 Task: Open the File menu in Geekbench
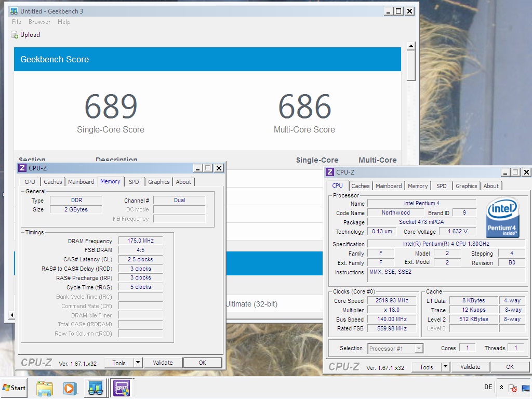pyautogui.click(x=16, y=22)
